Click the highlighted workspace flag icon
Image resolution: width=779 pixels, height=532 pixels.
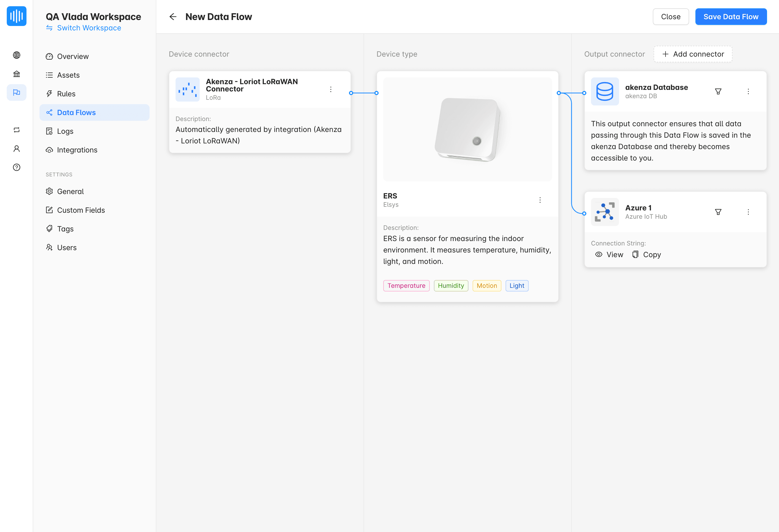click(x=16, y=92)
